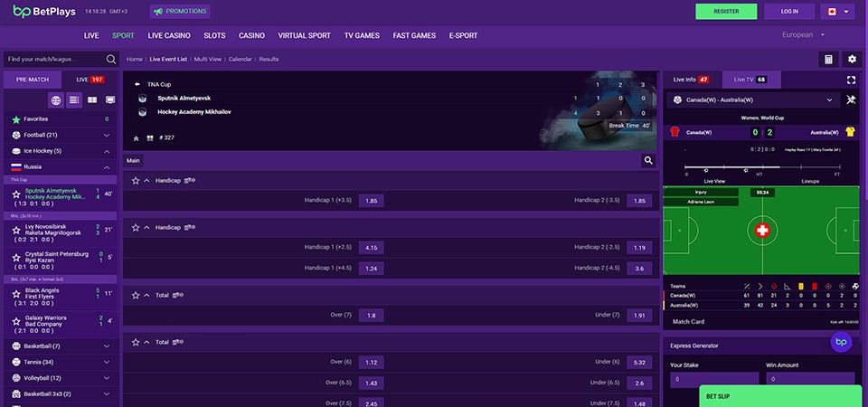Collapse the scoreboard with double chevron
868x407 pixels.
[137, 138]
